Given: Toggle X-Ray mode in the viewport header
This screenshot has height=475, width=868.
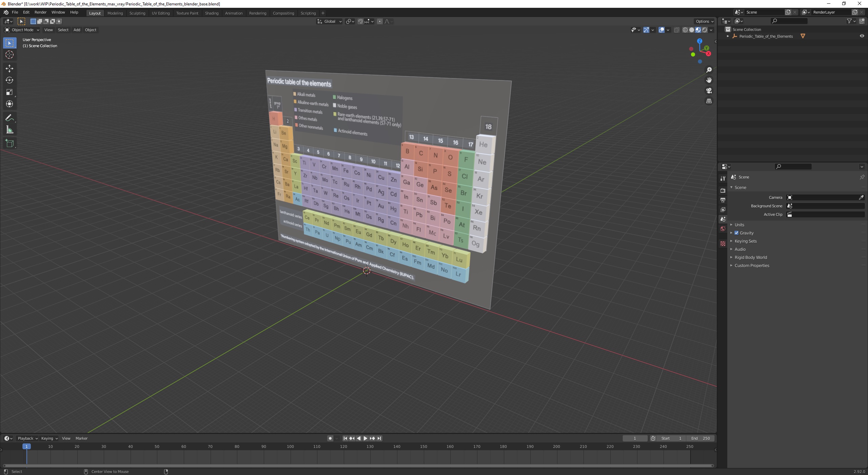Looking at the screenshot, I should [x=676, y=30].
